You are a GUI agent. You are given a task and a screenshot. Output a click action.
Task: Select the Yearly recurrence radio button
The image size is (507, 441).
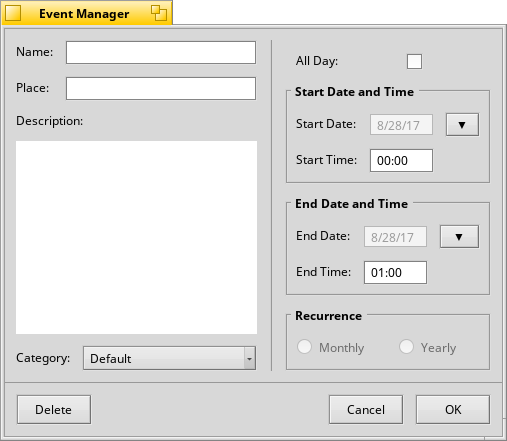pyautogui.click(x=406, y=347)
